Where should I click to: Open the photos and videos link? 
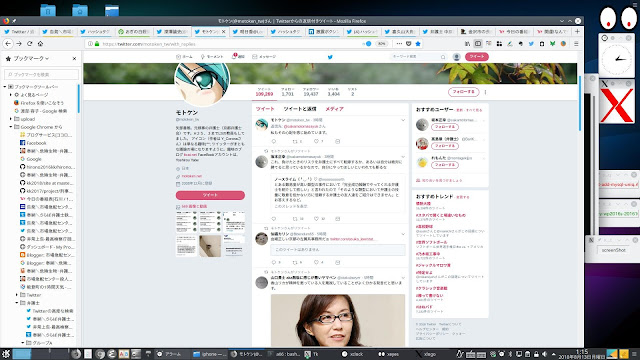194,207
